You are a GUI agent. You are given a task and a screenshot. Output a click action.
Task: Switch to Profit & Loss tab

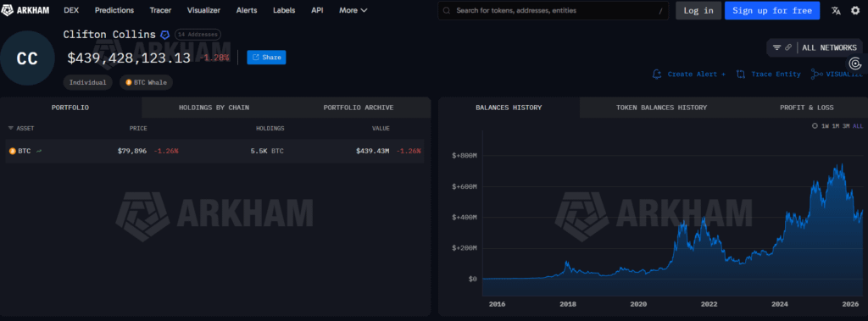click(807, 108)
